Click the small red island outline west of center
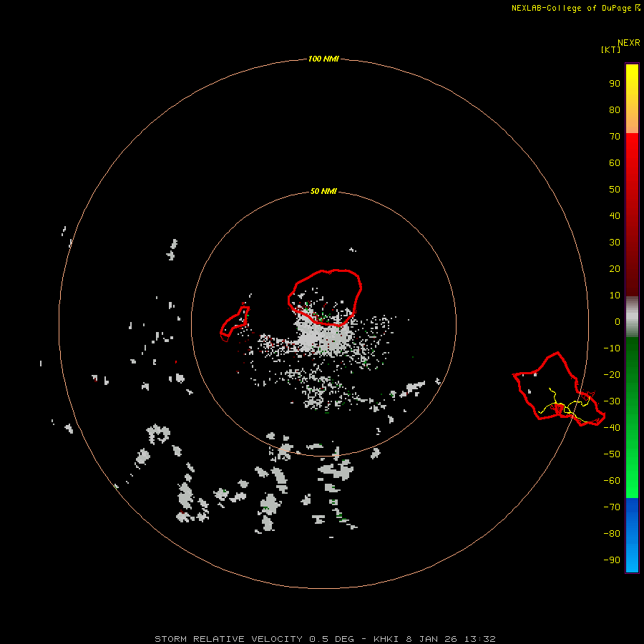The image size is (644, 644). coord(235,323)
